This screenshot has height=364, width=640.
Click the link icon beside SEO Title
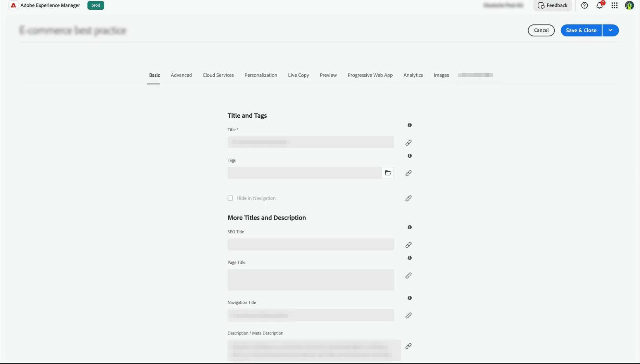(409, 245)
